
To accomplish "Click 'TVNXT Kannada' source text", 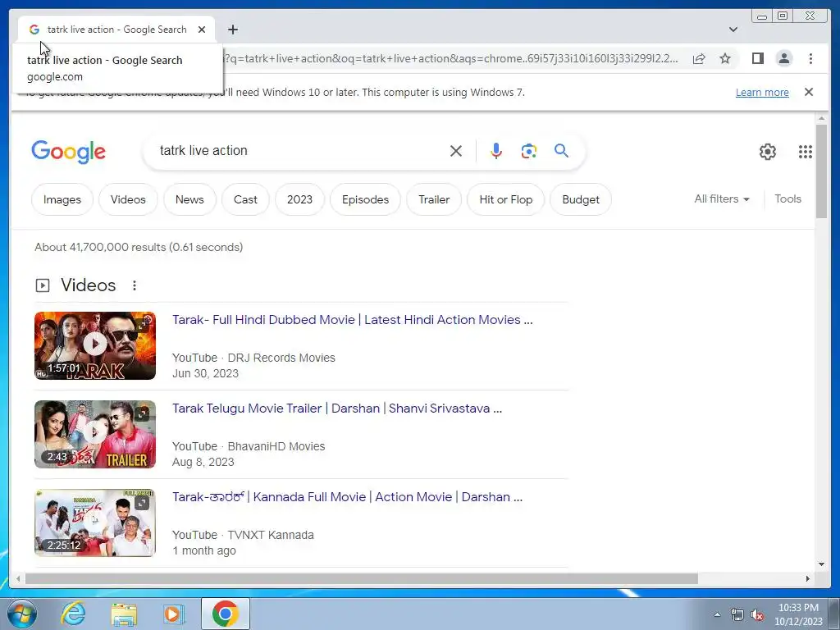I will coord(271,535).
